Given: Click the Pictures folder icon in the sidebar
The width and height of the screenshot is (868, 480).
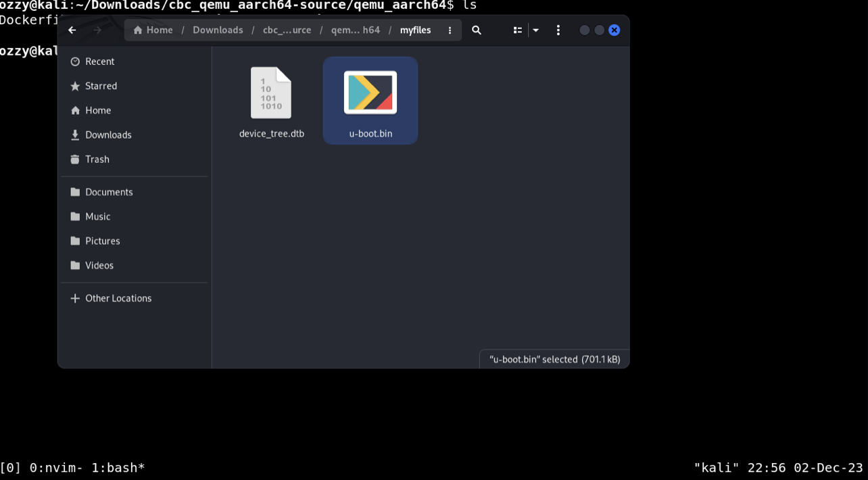Looking at the screenshot, I should coord(75,241).
